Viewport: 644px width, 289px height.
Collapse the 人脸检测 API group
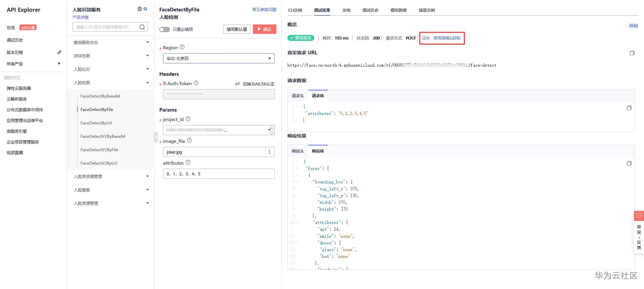coord(148,83)
